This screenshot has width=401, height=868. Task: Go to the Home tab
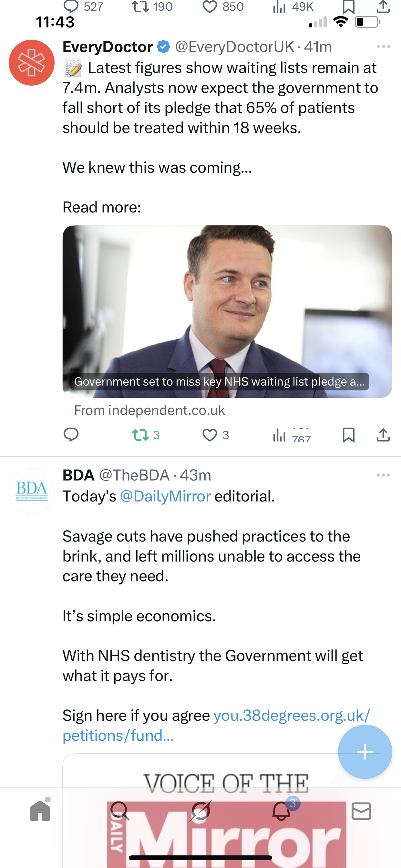pos(40,811)
